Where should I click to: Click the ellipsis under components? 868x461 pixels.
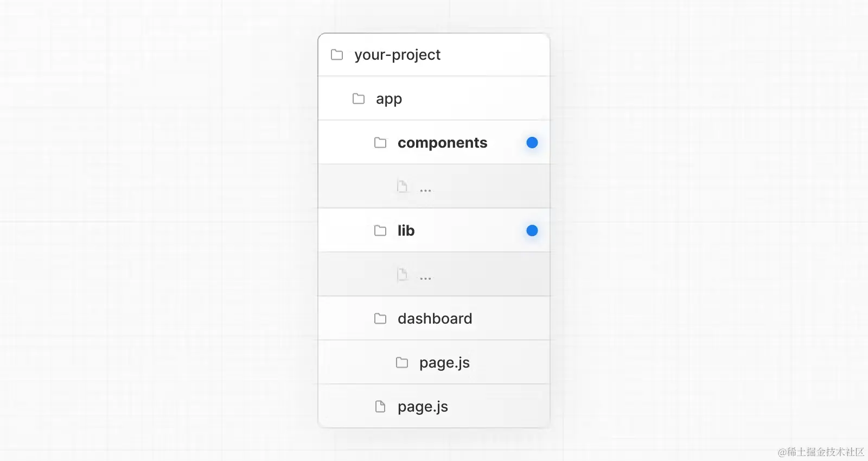pyautogui.click(x=425, y=191)
